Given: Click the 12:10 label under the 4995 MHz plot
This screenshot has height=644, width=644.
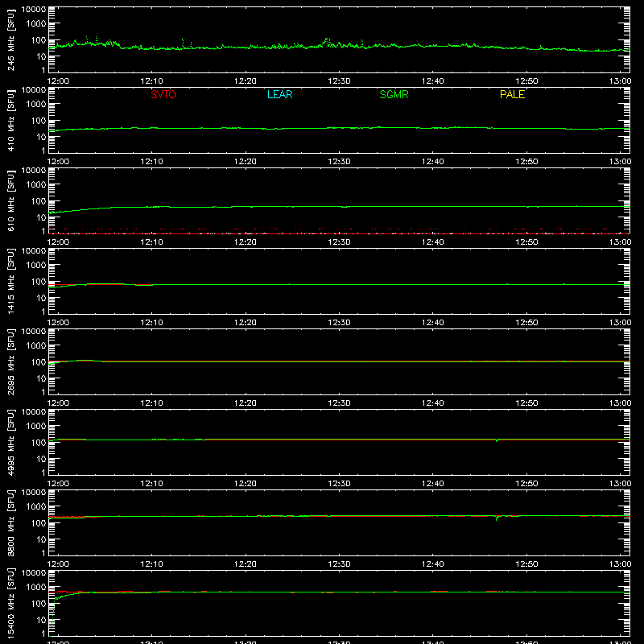Looking at the screenshot, I should coord(151,484).
